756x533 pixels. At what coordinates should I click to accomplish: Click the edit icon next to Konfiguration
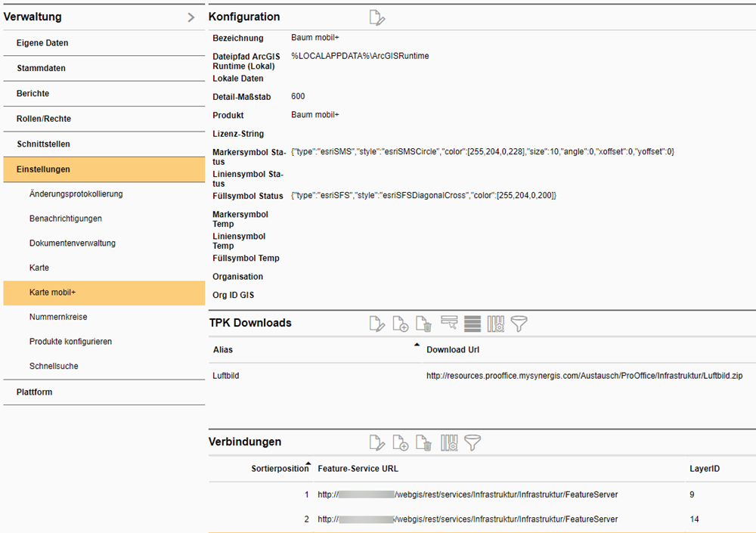[376, 17]
